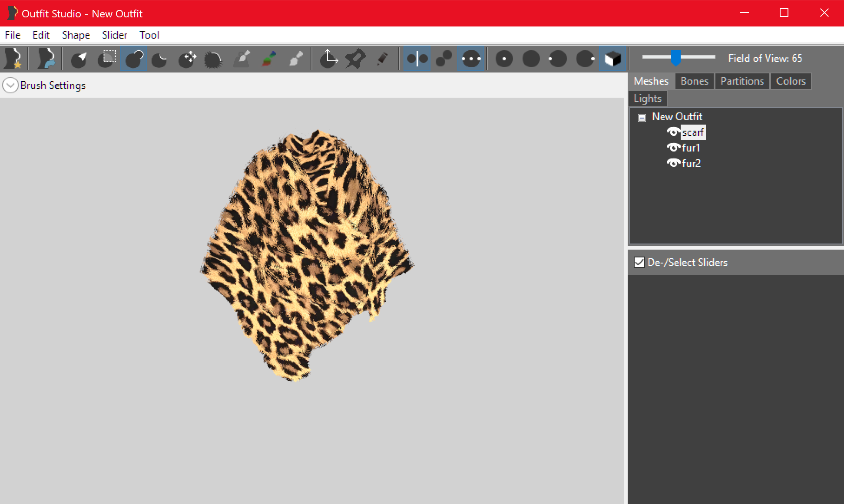Hide the scarf mesh using its eye icon
The height and width of the screenshot is (504, 844).
point(673,132)
